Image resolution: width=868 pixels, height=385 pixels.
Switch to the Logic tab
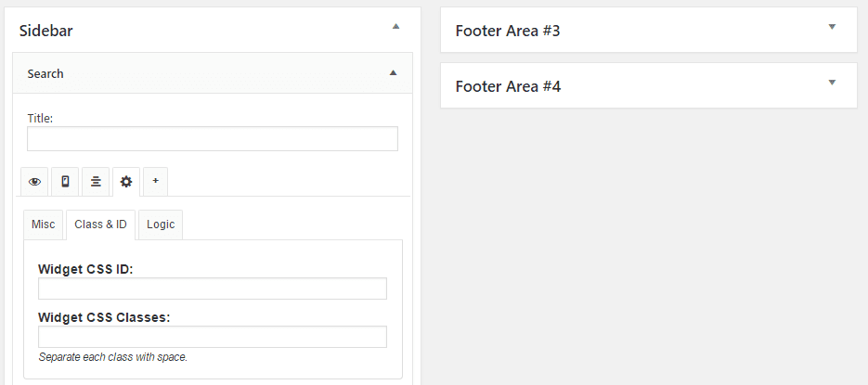click(x=161, y=225)
